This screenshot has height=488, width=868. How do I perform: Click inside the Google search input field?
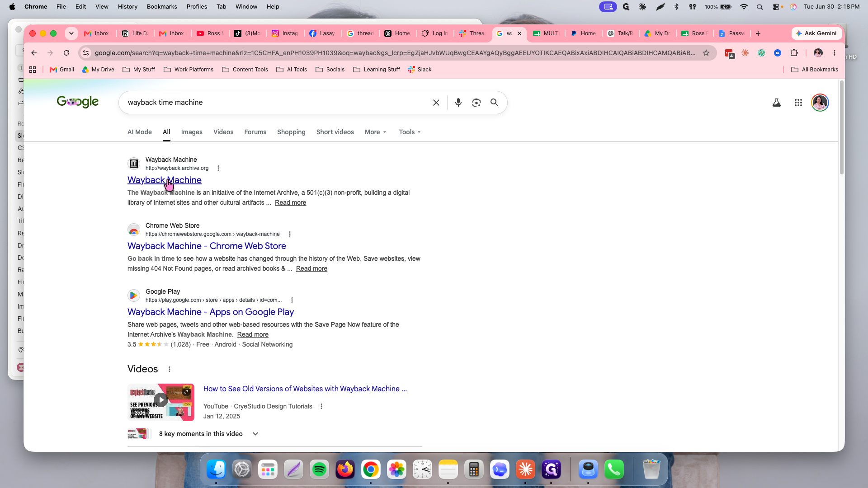click(x=276, y=103)
